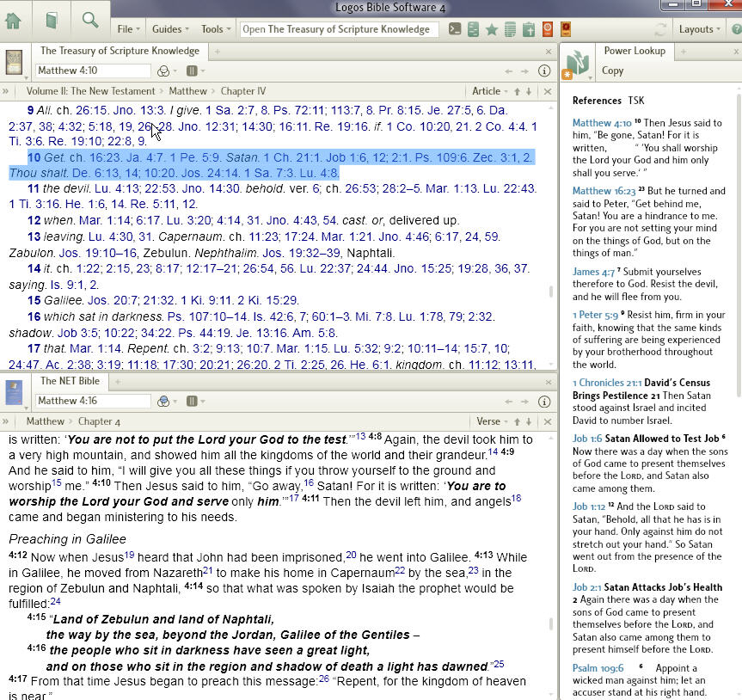Show information for the Treasury resource
This screenshot has width=742, height=700.
[x=544, y=71]
